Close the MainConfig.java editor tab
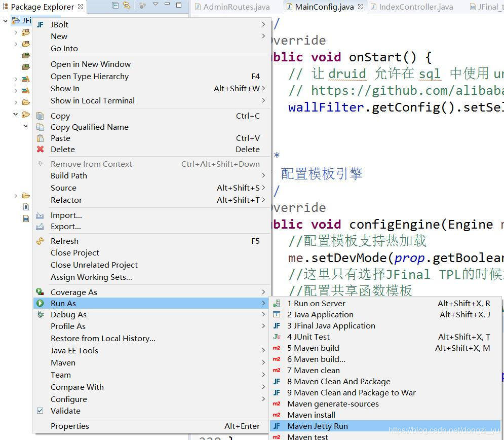 coord(361,7)
